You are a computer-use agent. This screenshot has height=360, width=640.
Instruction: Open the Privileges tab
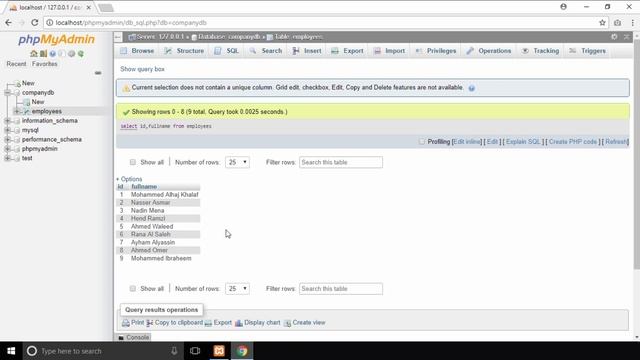(436, 51)
